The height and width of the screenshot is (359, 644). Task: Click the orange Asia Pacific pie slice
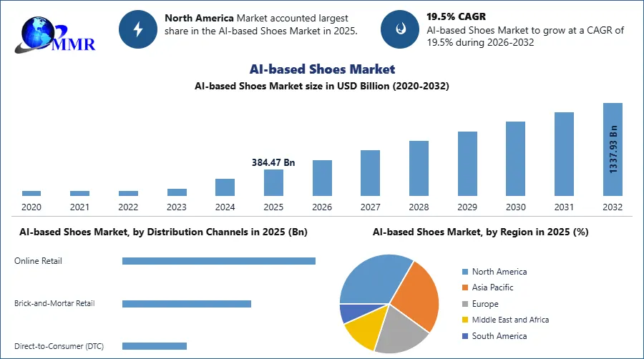tap(415, 293)
